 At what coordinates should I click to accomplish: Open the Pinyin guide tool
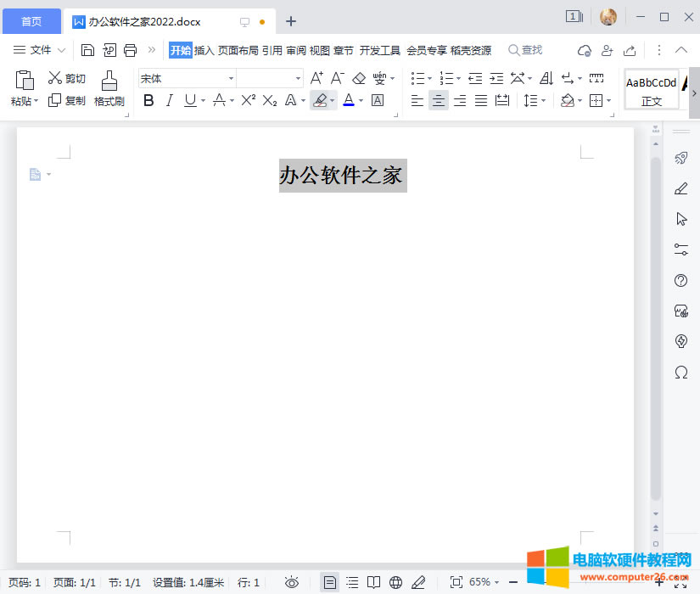click(380, 78)
